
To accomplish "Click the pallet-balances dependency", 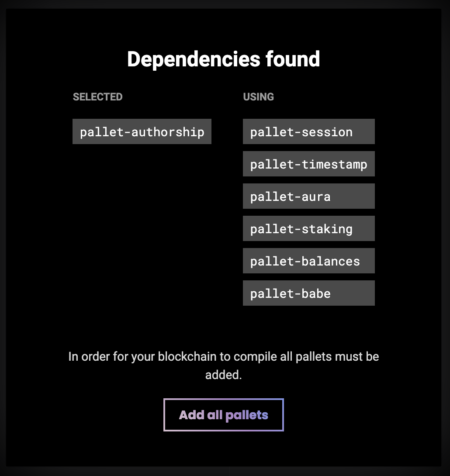I will pos(308,261).
